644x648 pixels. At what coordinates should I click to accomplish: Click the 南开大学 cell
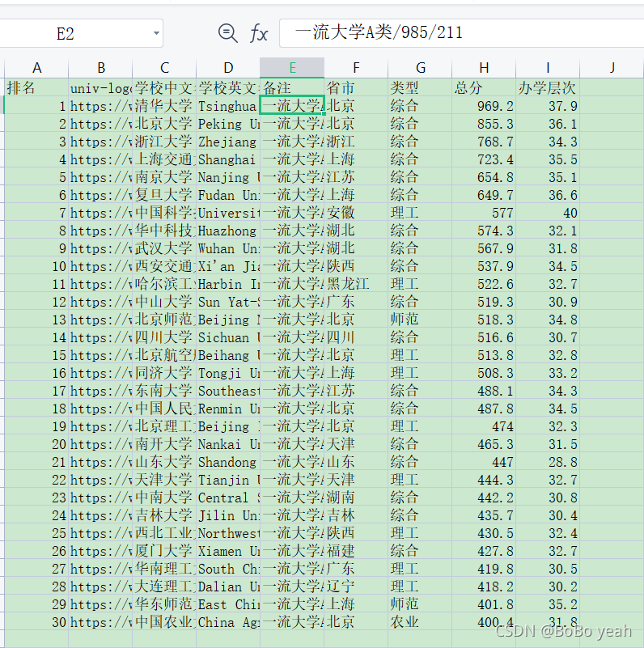point(164,444)
